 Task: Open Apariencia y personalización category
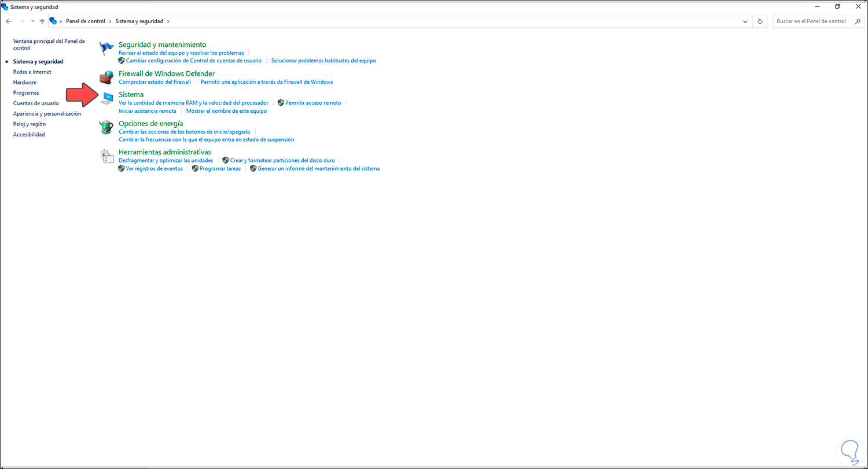click(x=47, y=114)
